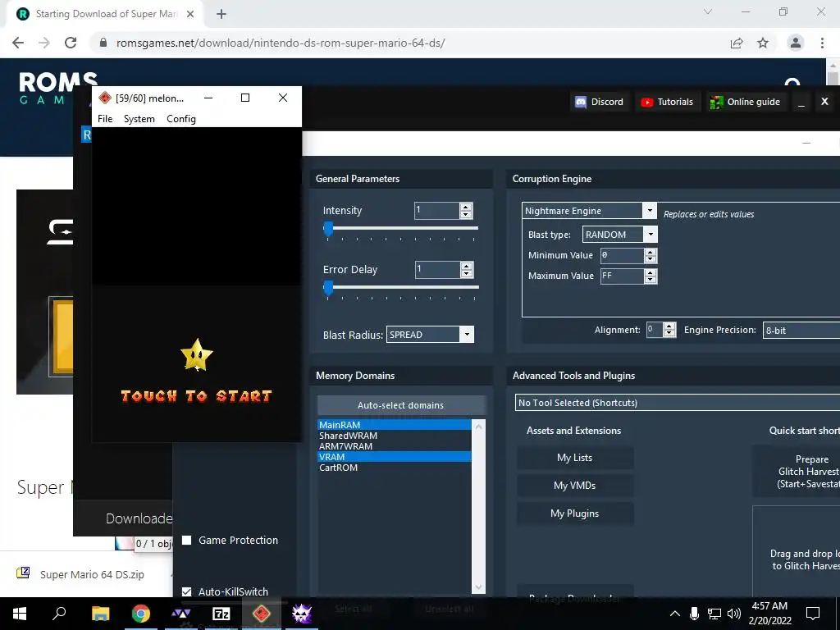Viewport: 840px width, 630px height.
Task: Click Prepare Glitch Harvester button
Action: pos(797,472)
